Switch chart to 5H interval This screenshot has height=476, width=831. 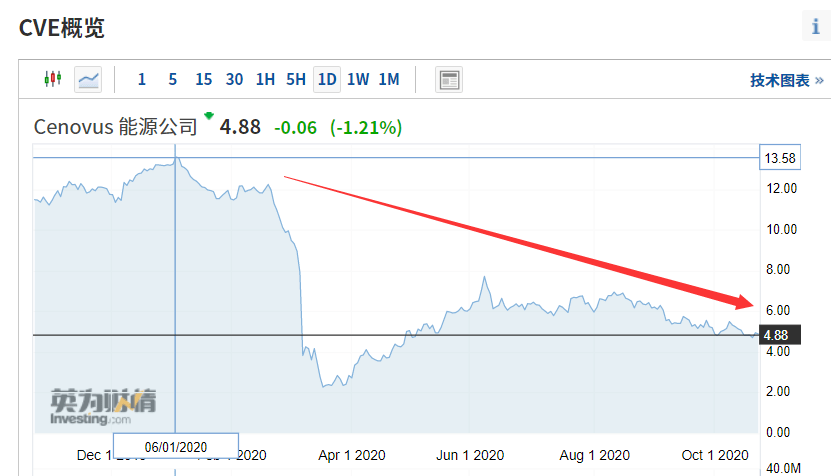(295, 80)
